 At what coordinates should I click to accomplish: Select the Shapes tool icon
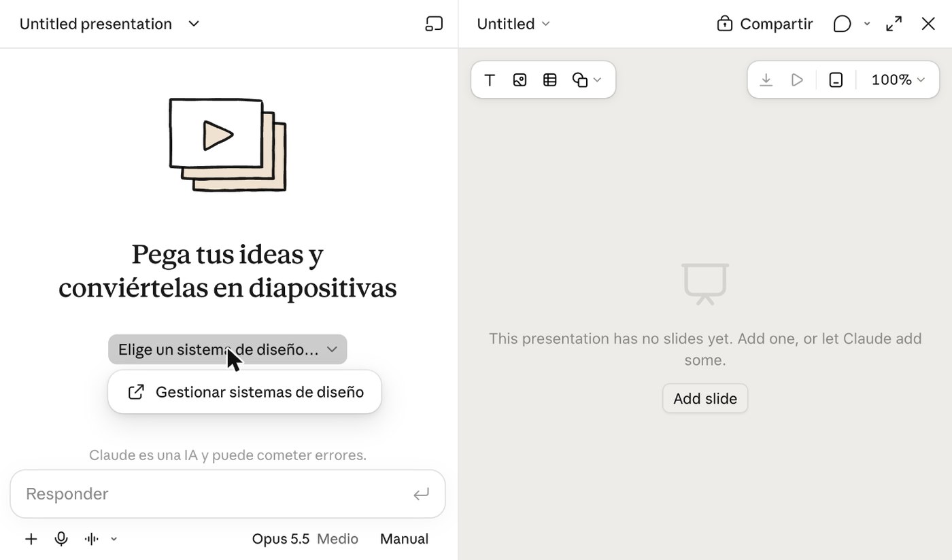(x=579, y=80)
